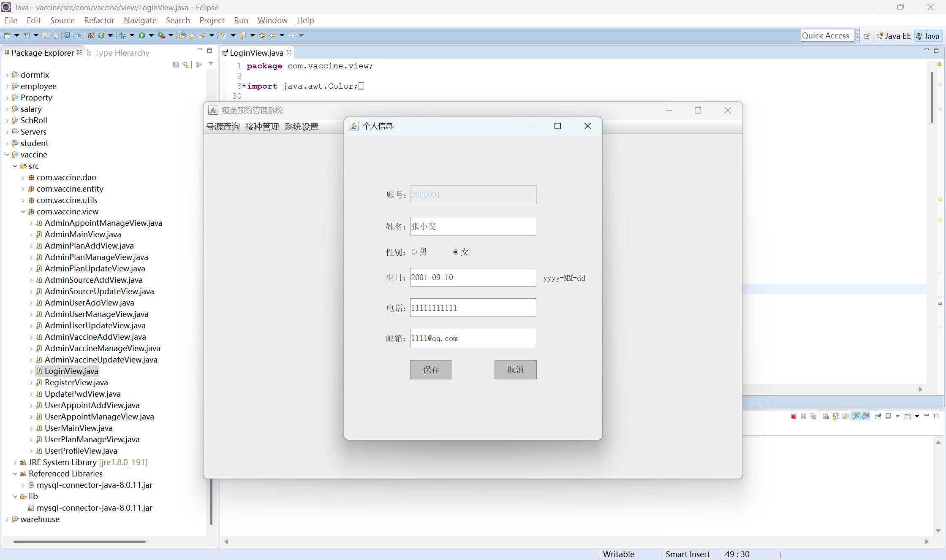
Task: Click the Open Type toolbar icon
Action: (x=182, y=35)
